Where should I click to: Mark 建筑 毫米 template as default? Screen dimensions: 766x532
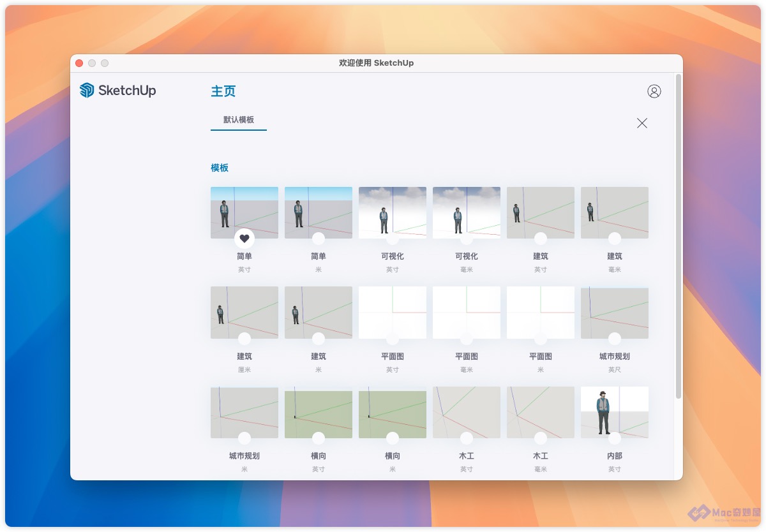[615, 239]
